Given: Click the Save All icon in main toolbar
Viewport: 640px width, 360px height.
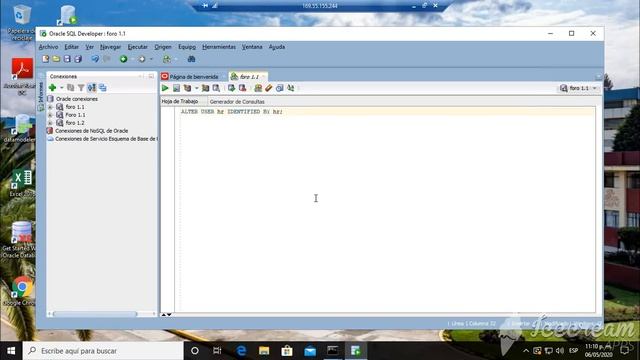Looking at the screenshot, I should point(78,59).
